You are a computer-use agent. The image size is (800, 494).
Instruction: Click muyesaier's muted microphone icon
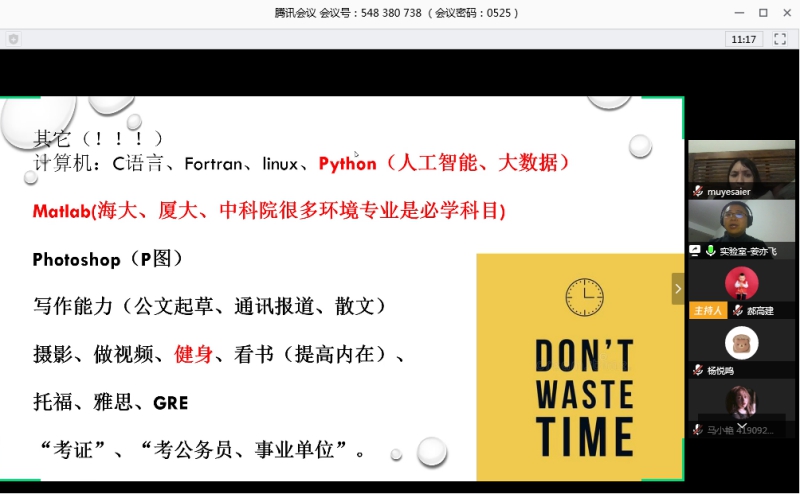(697, 191)
